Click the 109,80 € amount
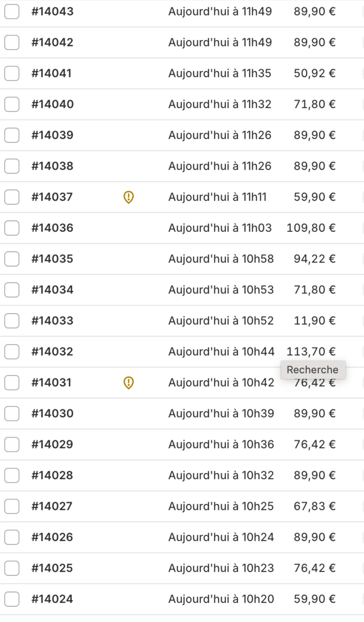 [x=311, y=228]
